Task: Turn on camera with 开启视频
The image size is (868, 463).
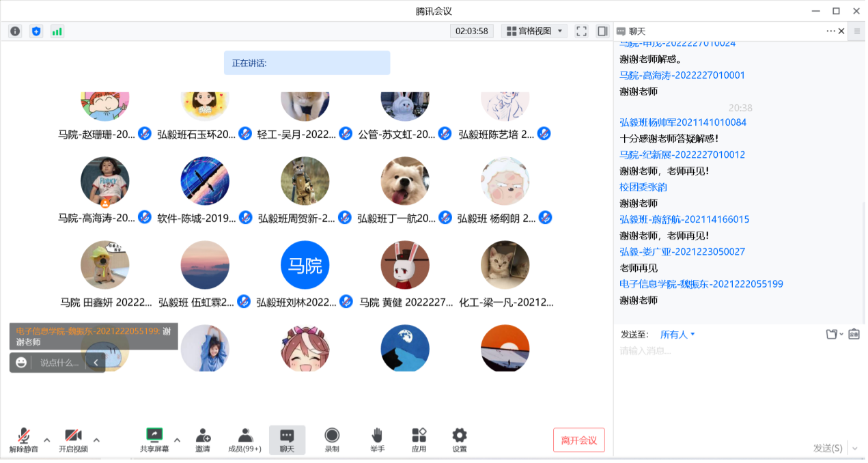Action: (x=73, y=440)
